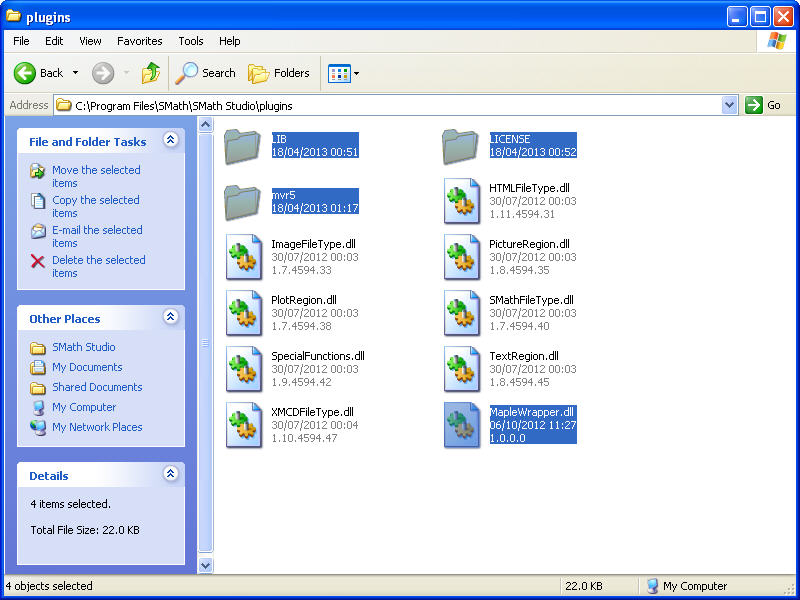Click the Search toolbar button
Viewport: 800px width, 600px height.
click(205, 73)
